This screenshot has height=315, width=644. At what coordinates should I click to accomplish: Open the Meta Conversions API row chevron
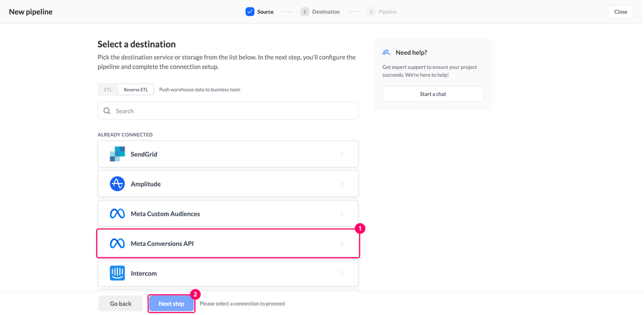coord(342,243)
